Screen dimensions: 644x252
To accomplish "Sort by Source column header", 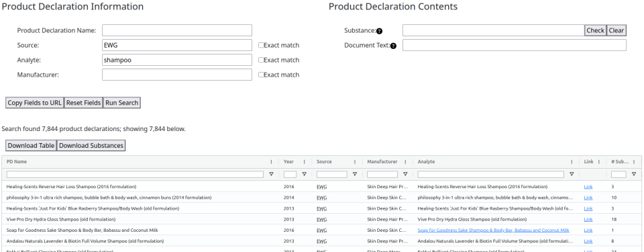I will 324,162.
